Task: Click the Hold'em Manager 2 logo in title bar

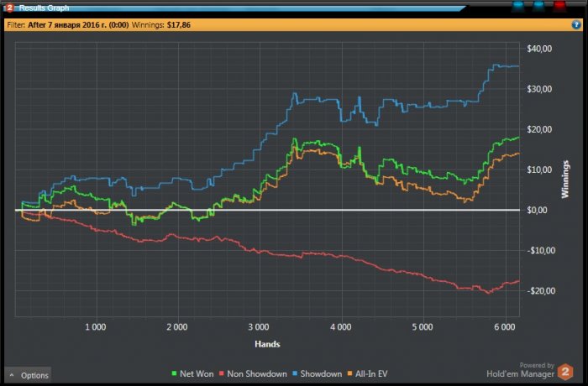Action: 10,8
